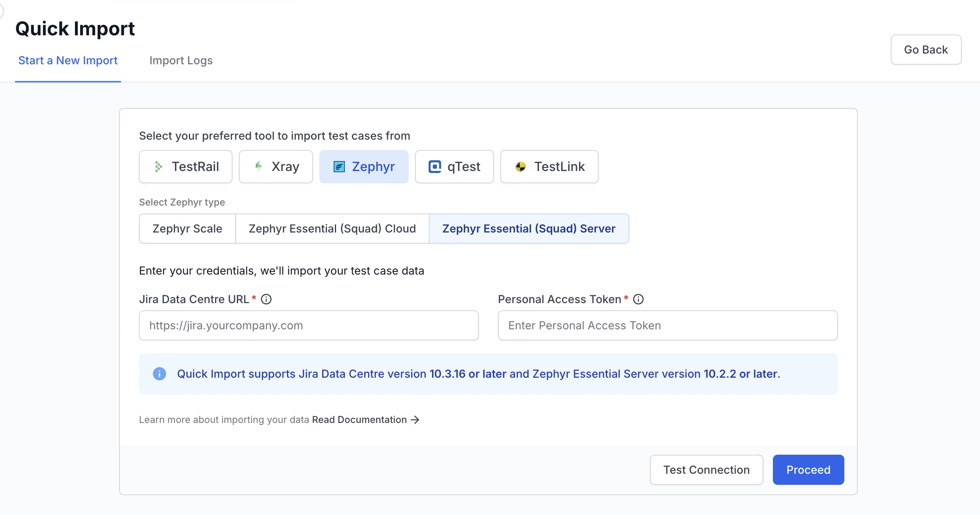
Task: Switch to Start a New Import tab
Action: point(68,60)
